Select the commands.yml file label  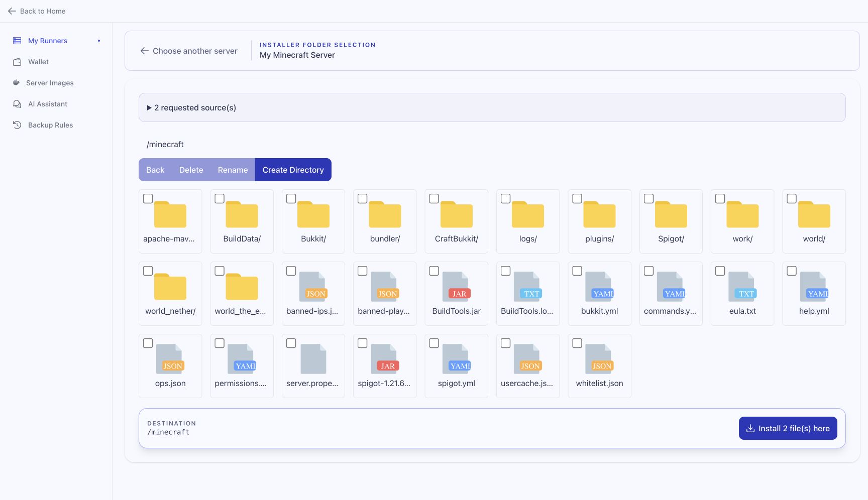click(x=670, y=311)
